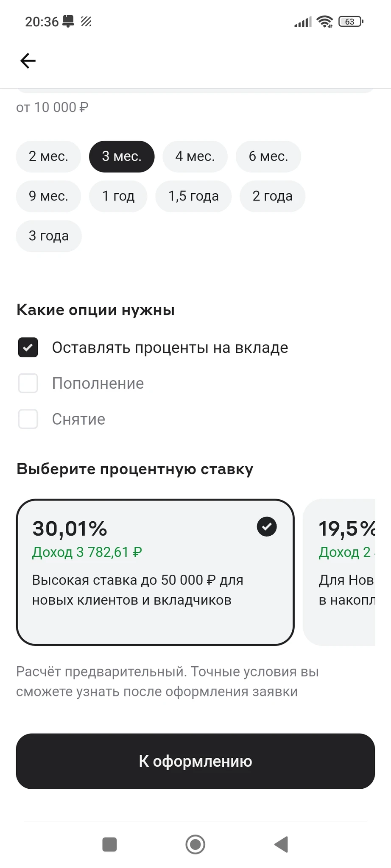This screenshot has width=391, height=868.
Task: Tap the Wi-Fi status icon
Action: coord(325,22)
